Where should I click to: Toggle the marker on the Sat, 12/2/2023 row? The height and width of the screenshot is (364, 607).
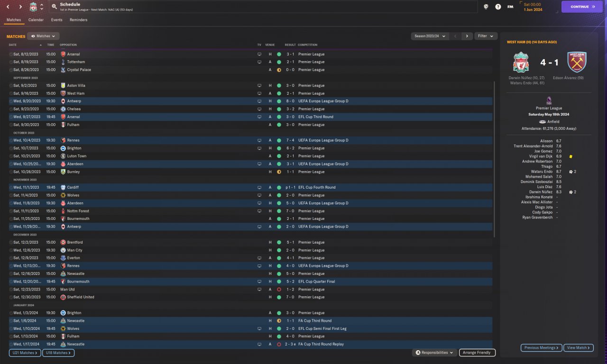click(x=11, y=242)
